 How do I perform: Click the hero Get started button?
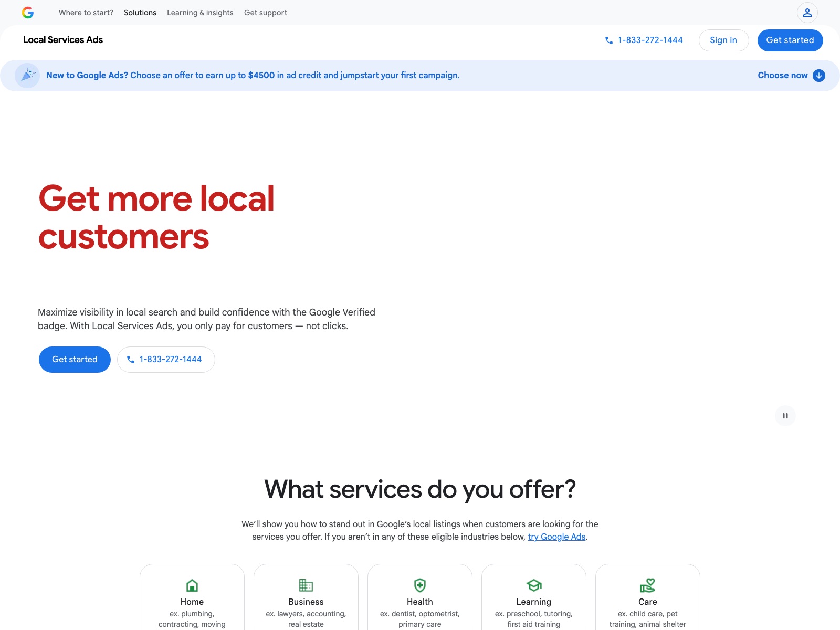pyautogui.click(x=75, y=360)
